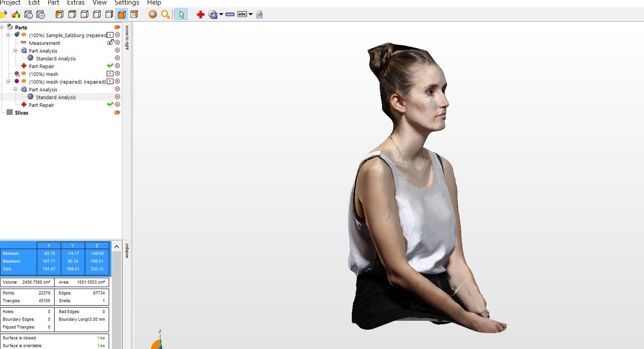Screen dimensions: 644x349
Task: Select the green arrow selection tool
Action: coord(182,15)
